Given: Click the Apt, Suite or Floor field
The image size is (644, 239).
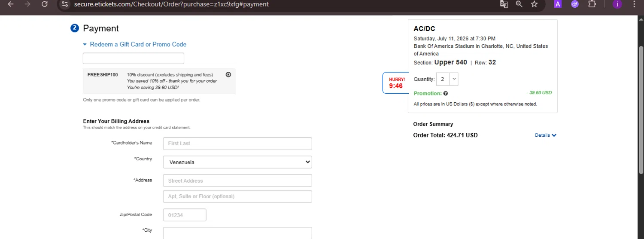Looking at the screenshot, I should (237, 196).
